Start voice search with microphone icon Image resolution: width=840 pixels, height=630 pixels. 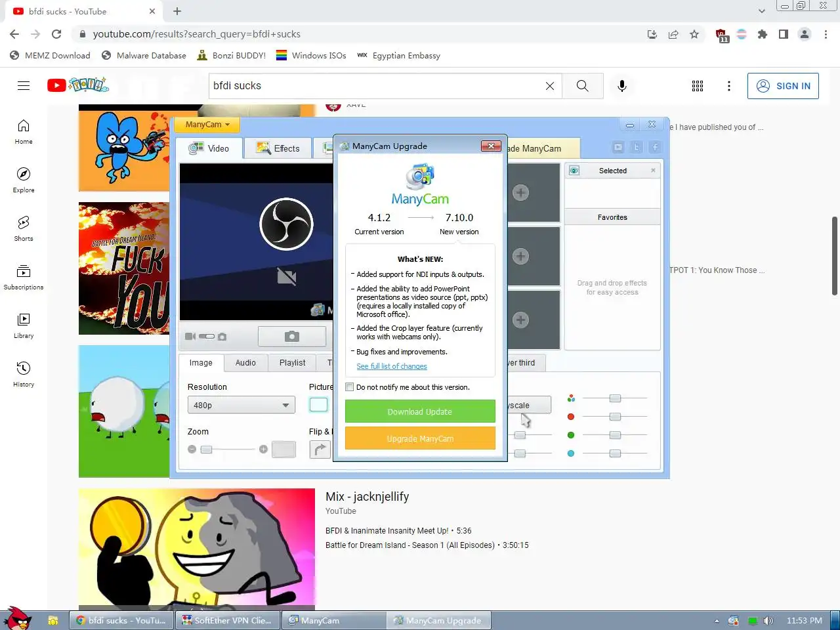[622, 86]
